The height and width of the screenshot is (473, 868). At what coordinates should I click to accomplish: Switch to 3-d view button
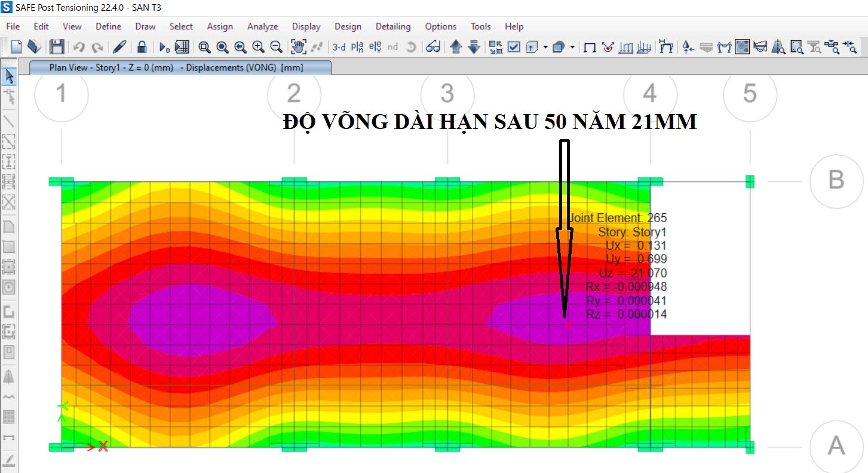pyautogui.click(x=339, y=47)
